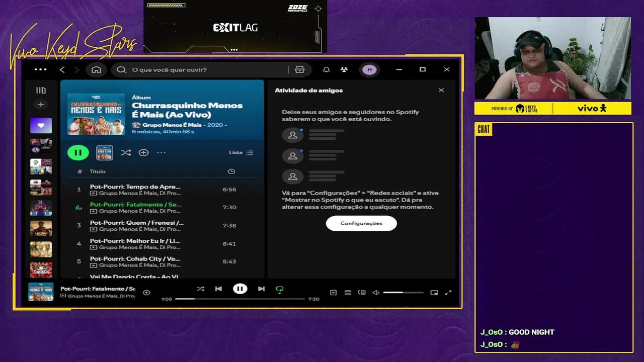Viewport: 644px width, 362px height.
Task: Toggle shuffle in the player bar
Action: (200, 289)
